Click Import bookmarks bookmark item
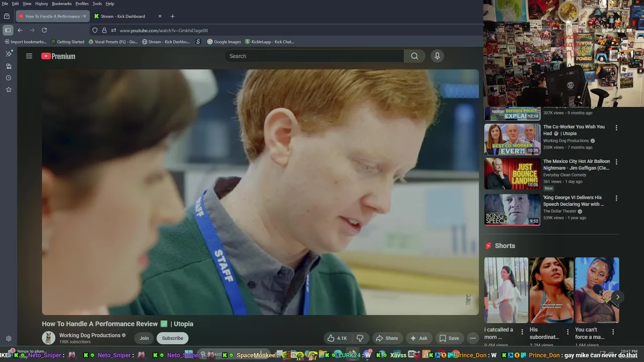This screenshot has width=644, height=362. [25, 42]
